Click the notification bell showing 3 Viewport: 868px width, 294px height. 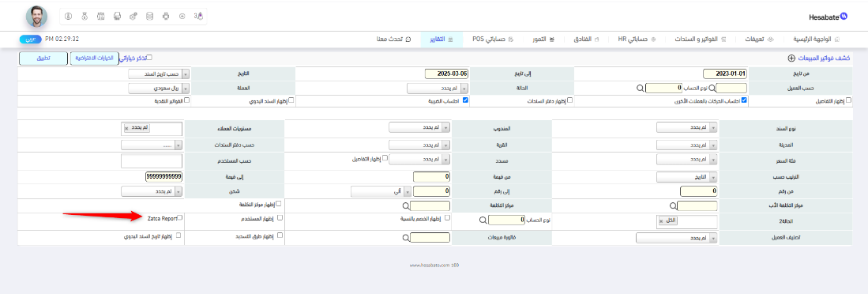point(199,17)
